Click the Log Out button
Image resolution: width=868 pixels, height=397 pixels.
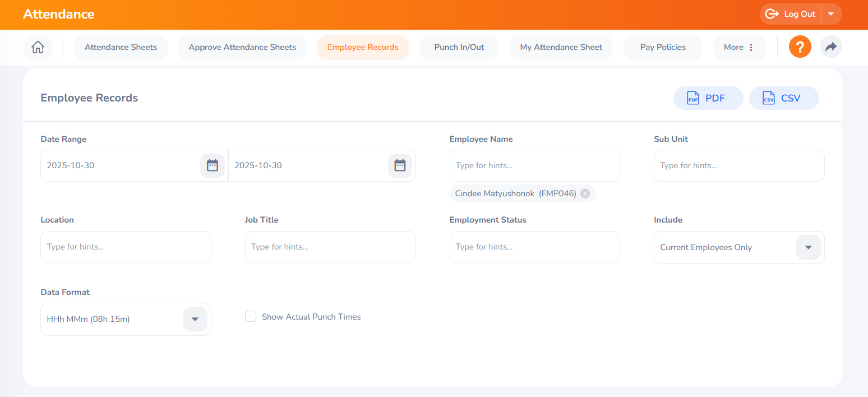[x=791, y=14]
